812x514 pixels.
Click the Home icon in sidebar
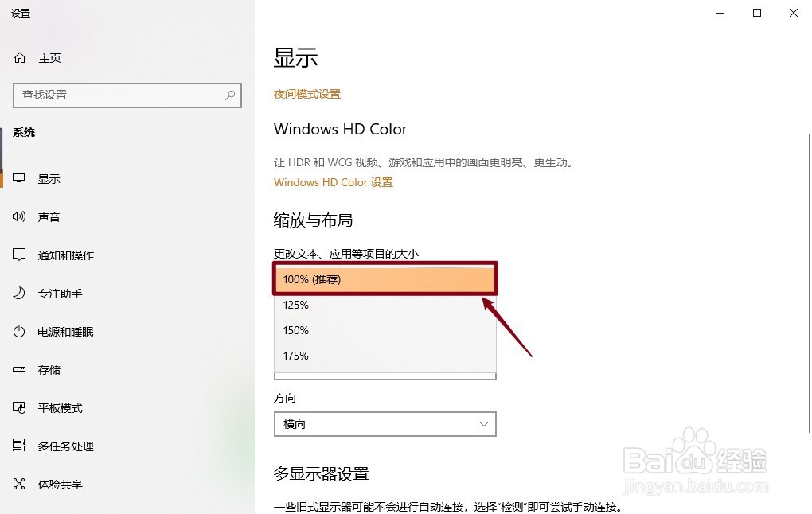tap(20, 58)
